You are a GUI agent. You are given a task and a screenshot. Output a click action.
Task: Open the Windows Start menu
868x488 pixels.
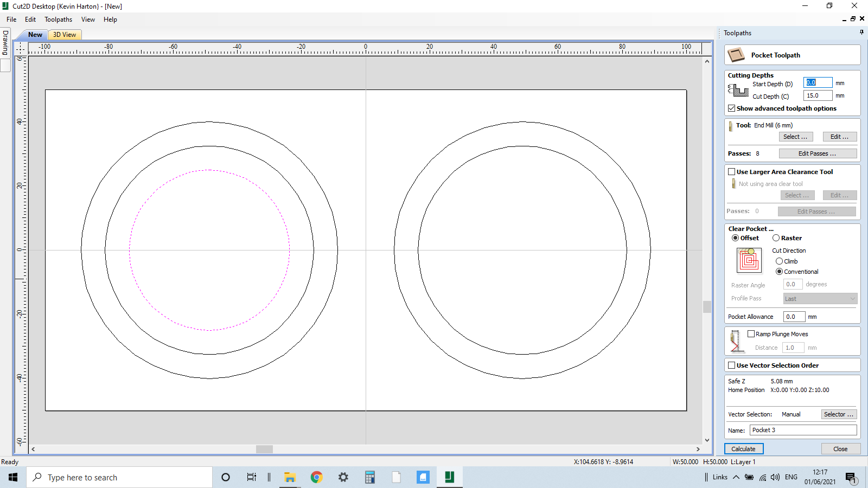pos(13,477)
